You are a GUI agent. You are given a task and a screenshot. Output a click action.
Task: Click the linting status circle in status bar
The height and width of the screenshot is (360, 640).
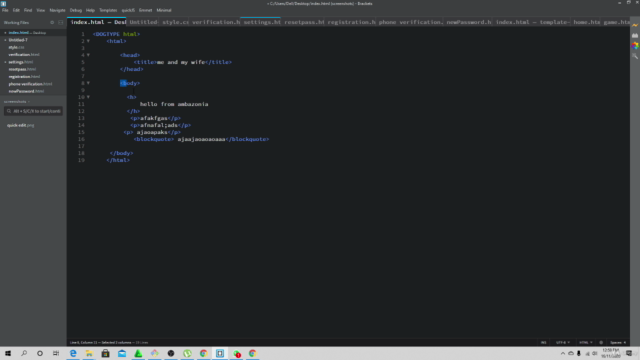pyautogui.click(x=601, y=342)
